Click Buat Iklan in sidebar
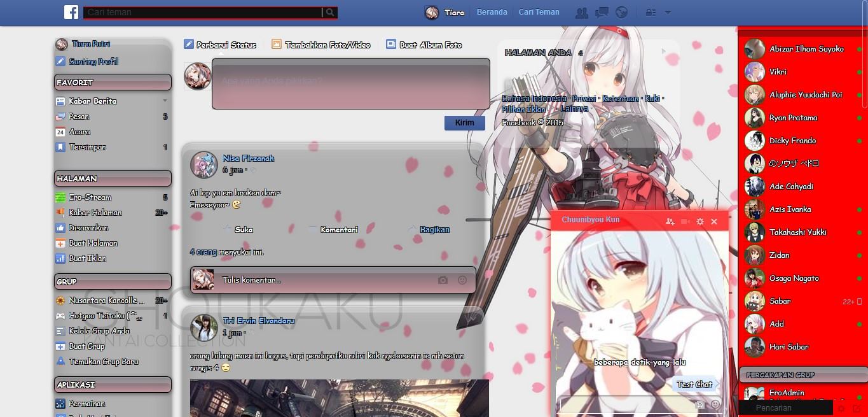Viewport: 868px width, 417px height. (88, 258)
